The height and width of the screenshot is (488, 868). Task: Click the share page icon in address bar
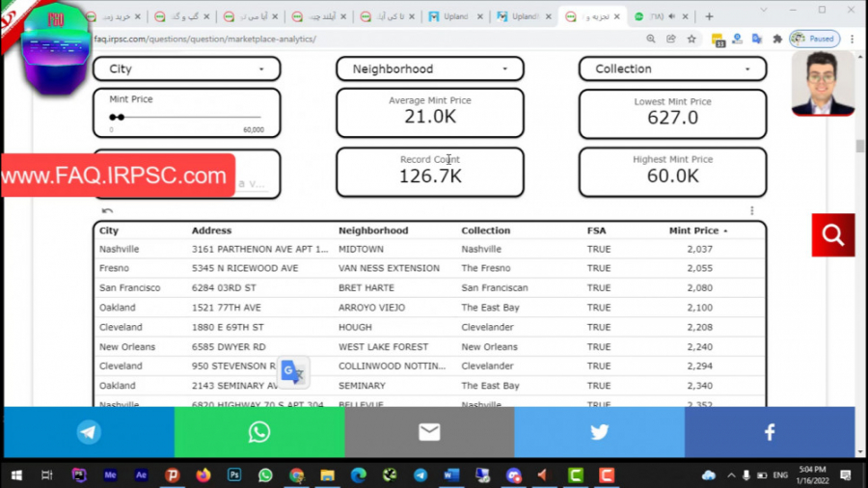coord(671,39)
